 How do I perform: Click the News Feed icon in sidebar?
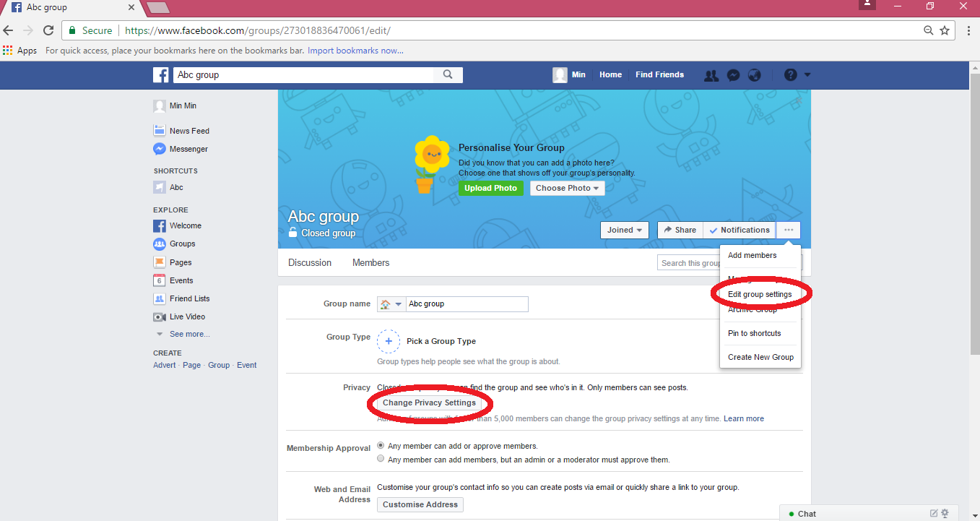coord(160,131)
